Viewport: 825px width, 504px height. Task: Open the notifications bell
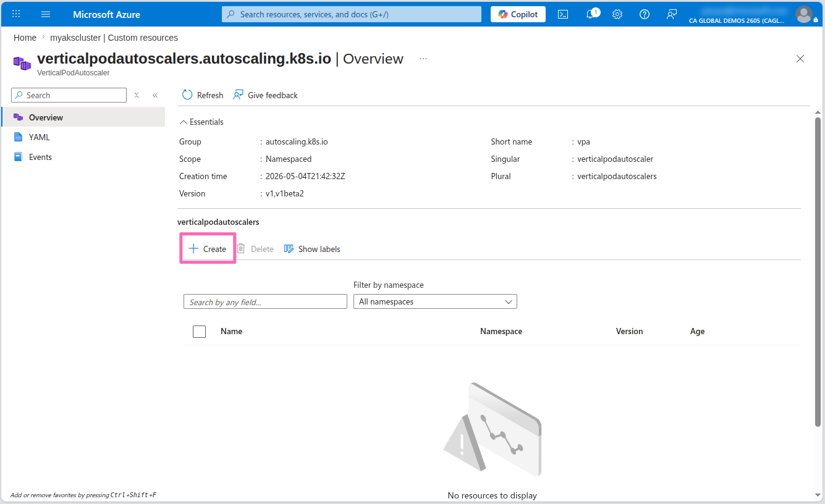point(591,14)
